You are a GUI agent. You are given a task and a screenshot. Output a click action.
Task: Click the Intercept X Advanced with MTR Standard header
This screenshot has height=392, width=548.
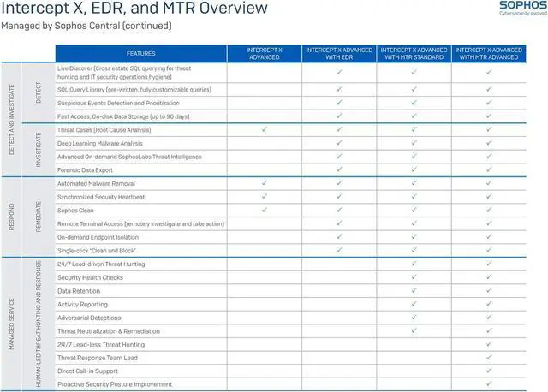414,52
